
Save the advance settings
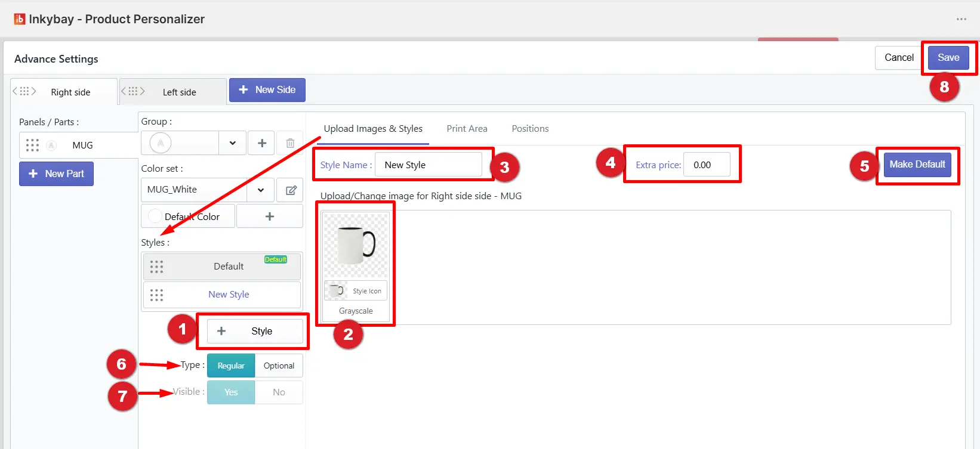click(x=948, y=58)
